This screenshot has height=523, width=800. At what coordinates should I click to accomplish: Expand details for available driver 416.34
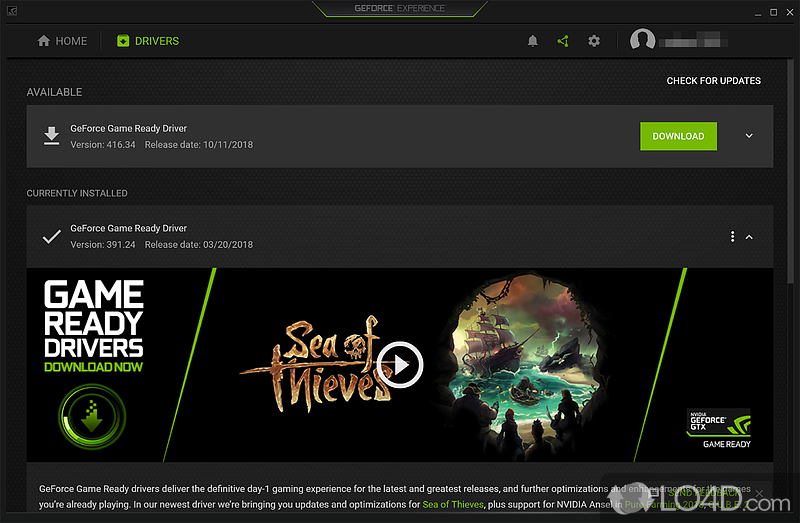[x=749, y=136]
